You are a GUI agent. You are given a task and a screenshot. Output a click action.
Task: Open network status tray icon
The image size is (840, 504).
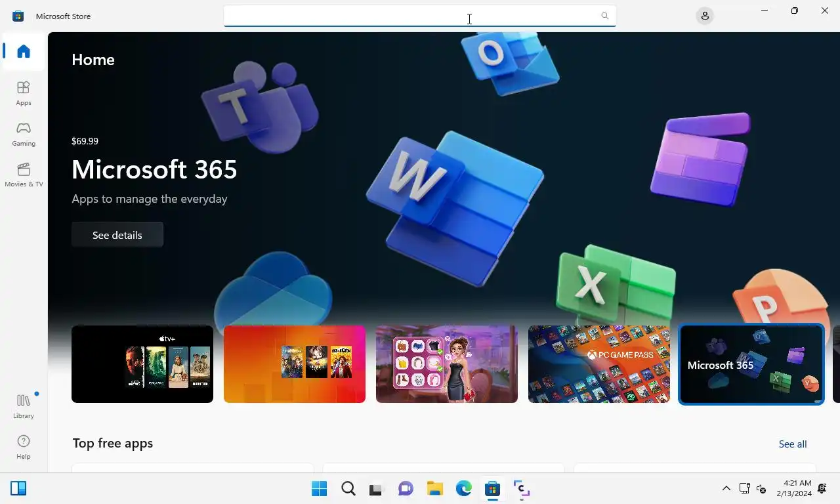pyautogui.click(x=744, y=488)
